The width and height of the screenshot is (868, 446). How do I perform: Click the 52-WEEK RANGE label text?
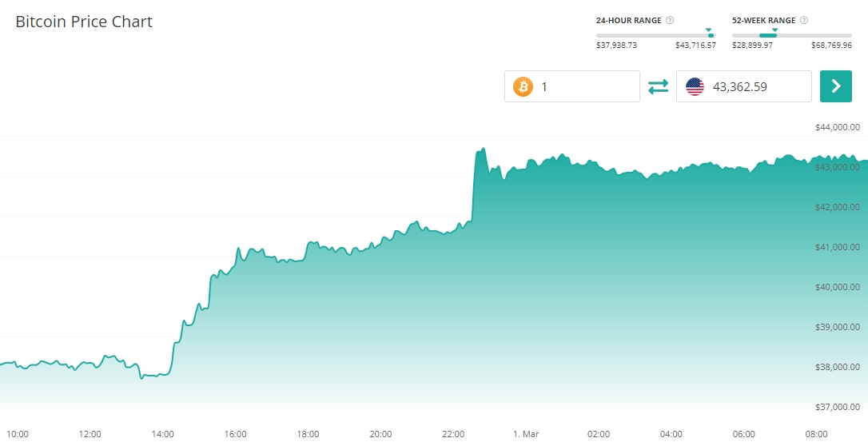point(764,20)
